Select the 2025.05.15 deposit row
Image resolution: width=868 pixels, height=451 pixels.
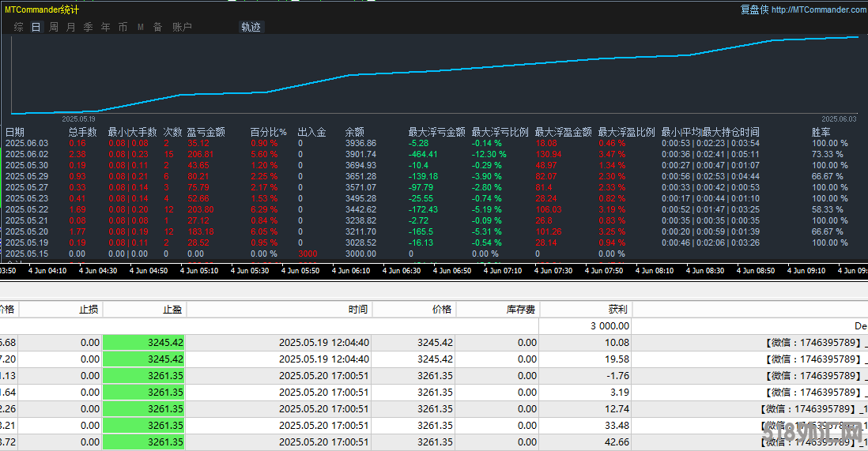click(x=434, y=254)
